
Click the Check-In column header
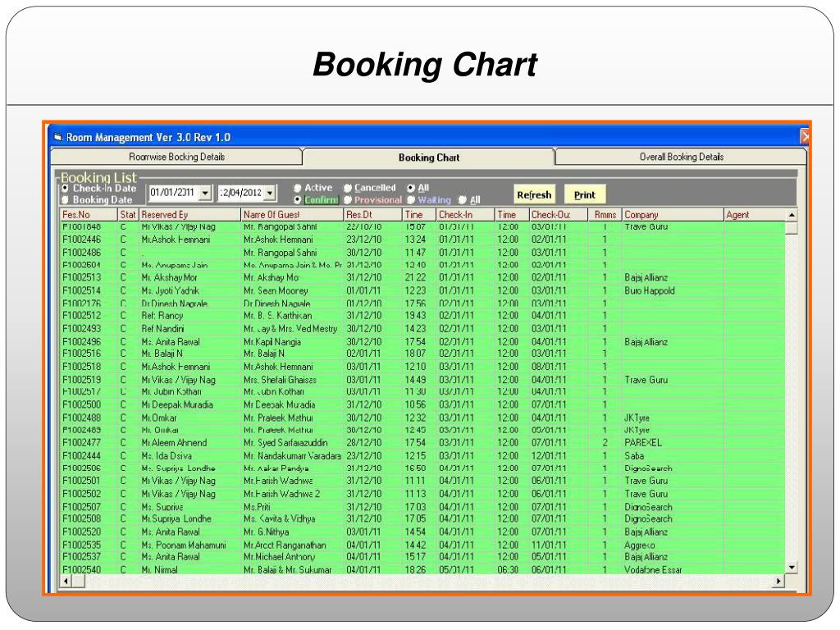[x=465, y=215]
